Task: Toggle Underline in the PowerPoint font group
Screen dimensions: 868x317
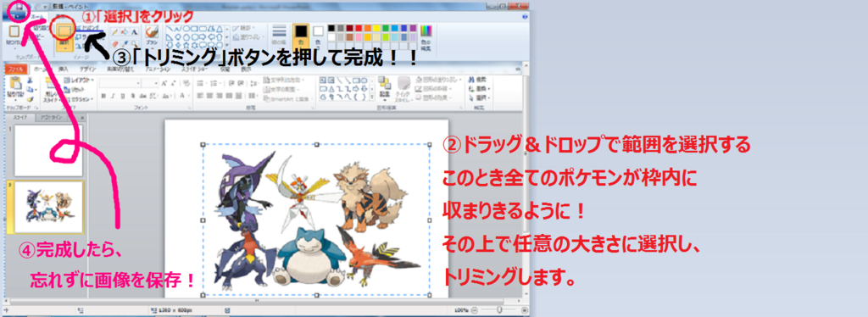Action: tap(123, 97)
